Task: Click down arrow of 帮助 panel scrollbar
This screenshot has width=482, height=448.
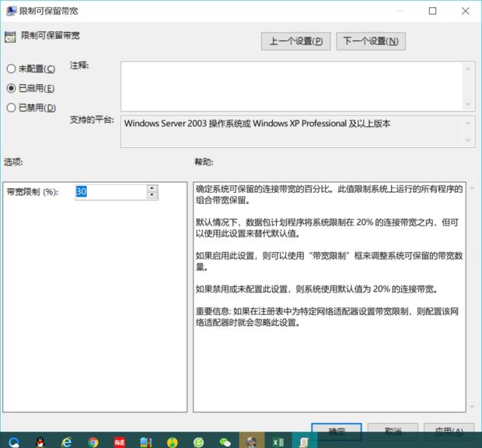Action: pos(472,407)
